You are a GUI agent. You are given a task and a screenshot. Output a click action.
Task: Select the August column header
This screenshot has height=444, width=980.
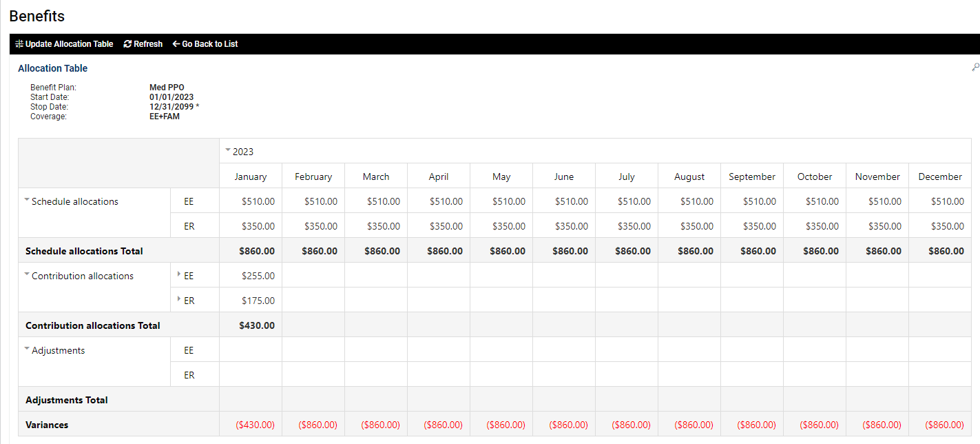[689, 176]
